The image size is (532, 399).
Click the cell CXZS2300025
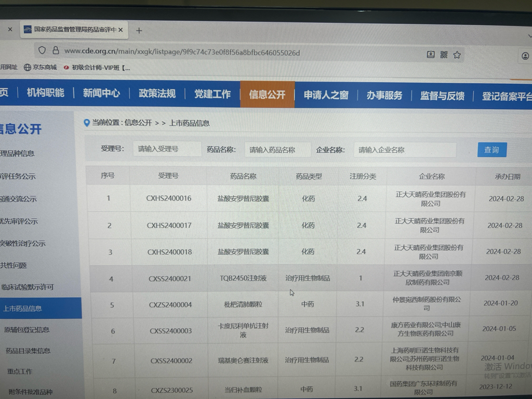click(x=171, y=390)
